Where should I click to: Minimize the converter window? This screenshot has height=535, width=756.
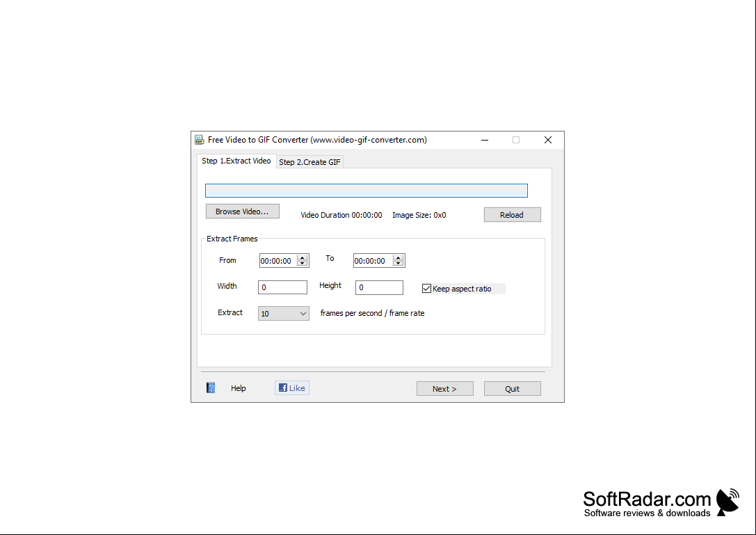pos(485,140)
